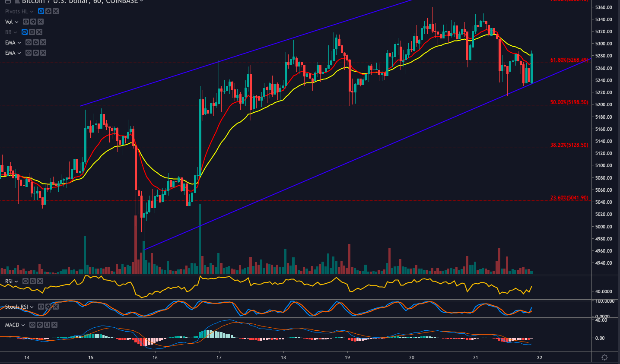Toggle visibility of the BB indicator

25,32
